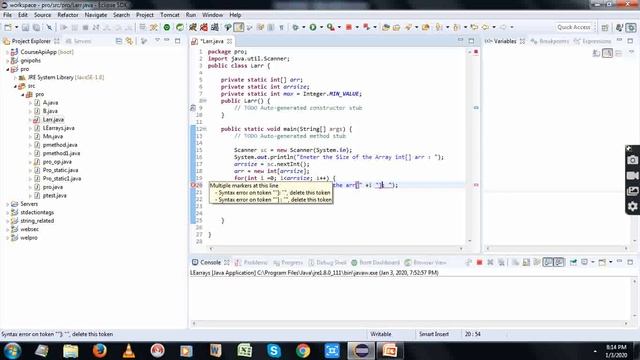Close the Larr.java editor tab
Viewport: 640px width, 360px height.
(x=230, y=41)
